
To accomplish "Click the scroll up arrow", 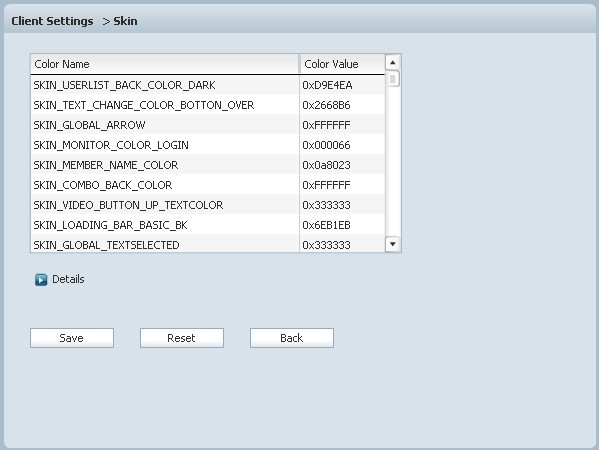I will tap(392, 62).
